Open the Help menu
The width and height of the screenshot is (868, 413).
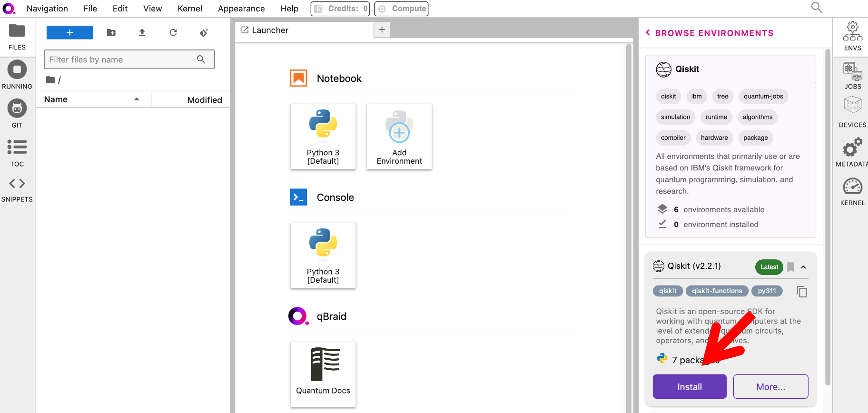(x=289, y=9)
